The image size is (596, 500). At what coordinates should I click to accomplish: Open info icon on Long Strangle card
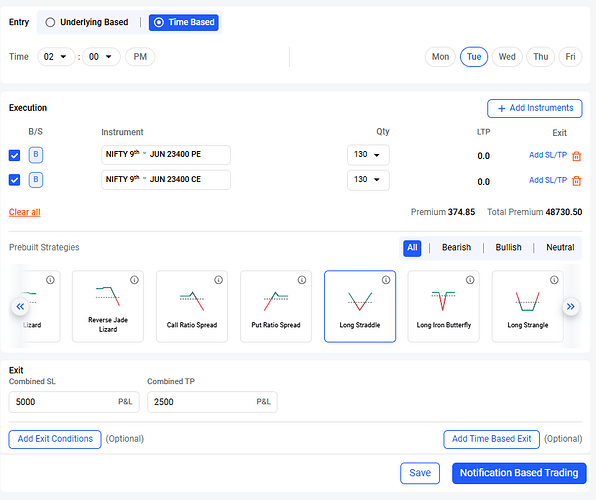554,280
